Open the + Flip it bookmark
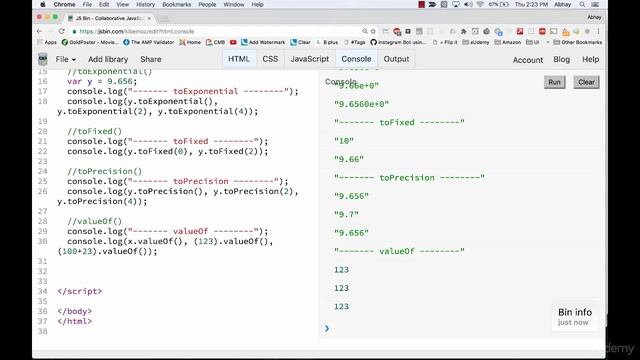 pos(445,42)
